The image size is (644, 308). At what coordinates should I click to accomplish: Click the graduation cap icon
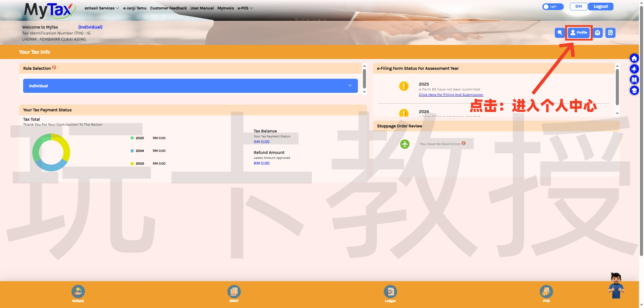coord(634,90)
